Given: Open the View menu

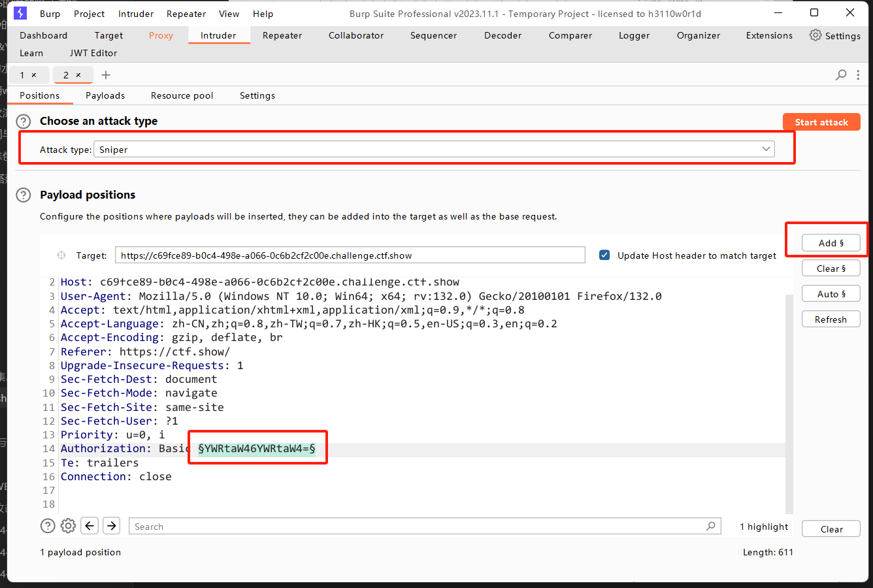Looking at the screenshot, I should click(229, 14).
